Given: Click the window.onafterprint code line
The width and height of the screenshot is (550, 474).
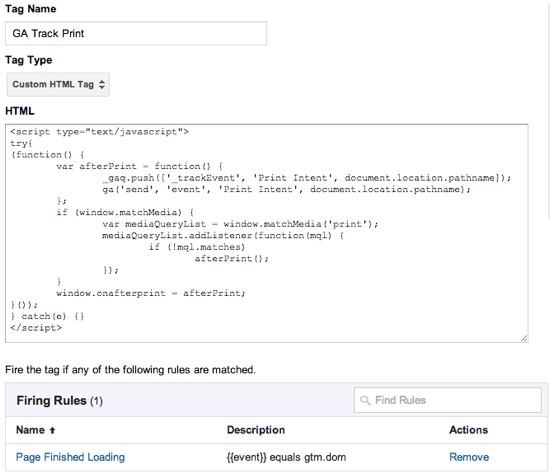Looking at the screenshot, I should [x=151, y=293].
